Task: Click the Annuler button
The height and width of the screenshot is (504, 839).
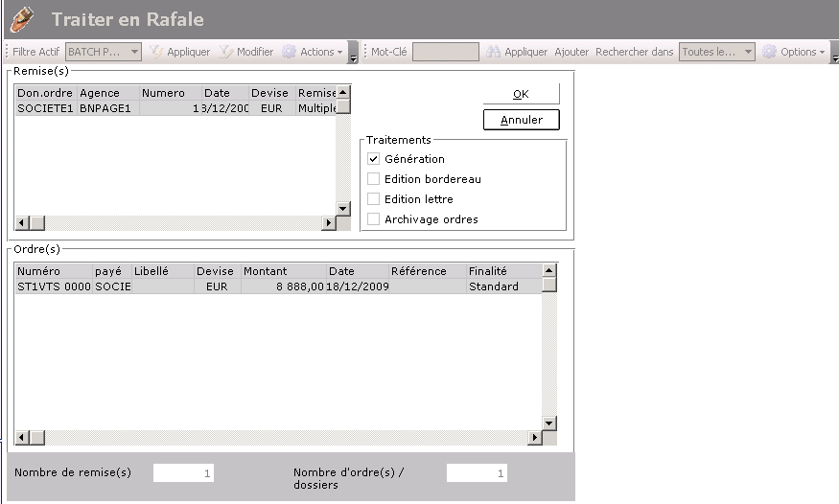Action: 521,120
